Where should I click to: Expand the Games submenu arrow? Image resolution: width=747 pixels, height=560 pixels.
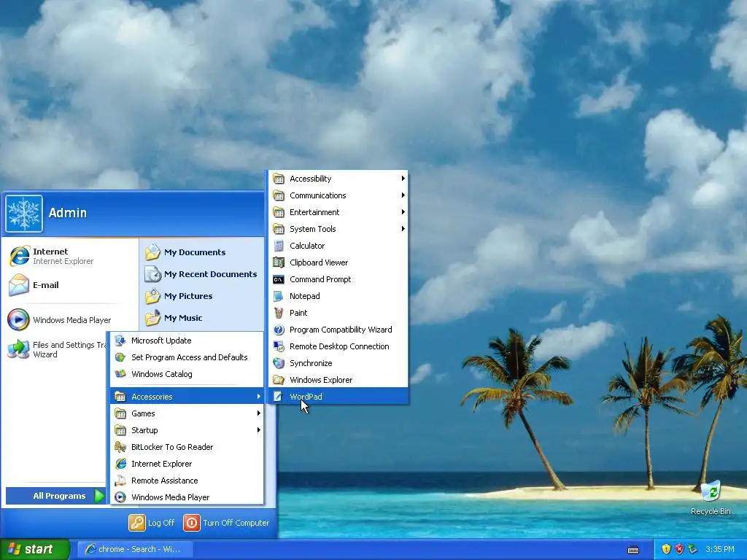259,413
